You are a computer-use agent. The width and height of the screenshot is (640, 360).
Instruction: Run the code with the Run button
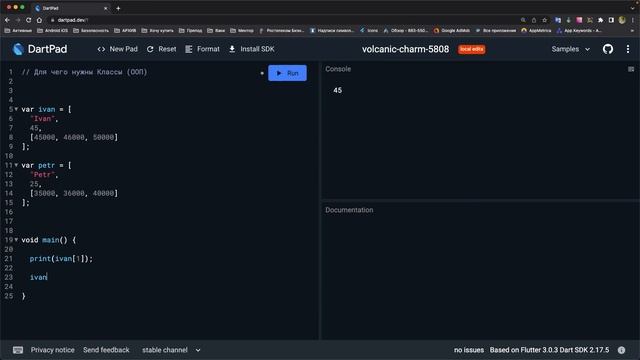point(287,73)
